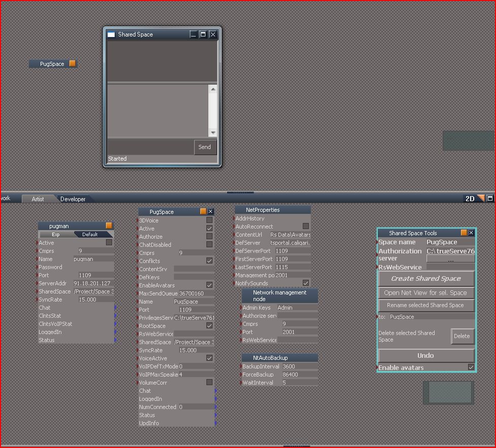This screenshot has width=496, height=448.
Task: Click the MaxSendQueue value 36700160
Action: coord(196,293)
